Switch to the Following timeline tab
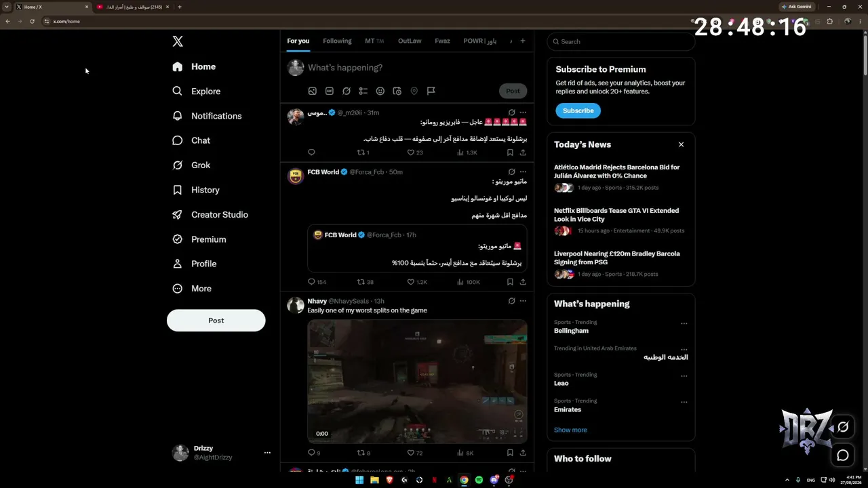 [x=337, y=41]
